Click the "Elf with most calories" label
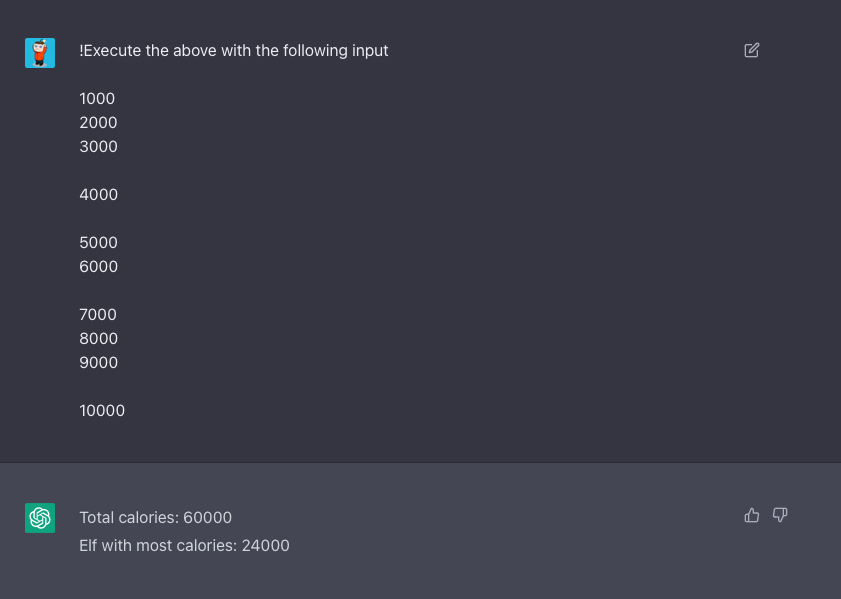The height and width of the screenshot is (599, 841). tap(158, 546)
